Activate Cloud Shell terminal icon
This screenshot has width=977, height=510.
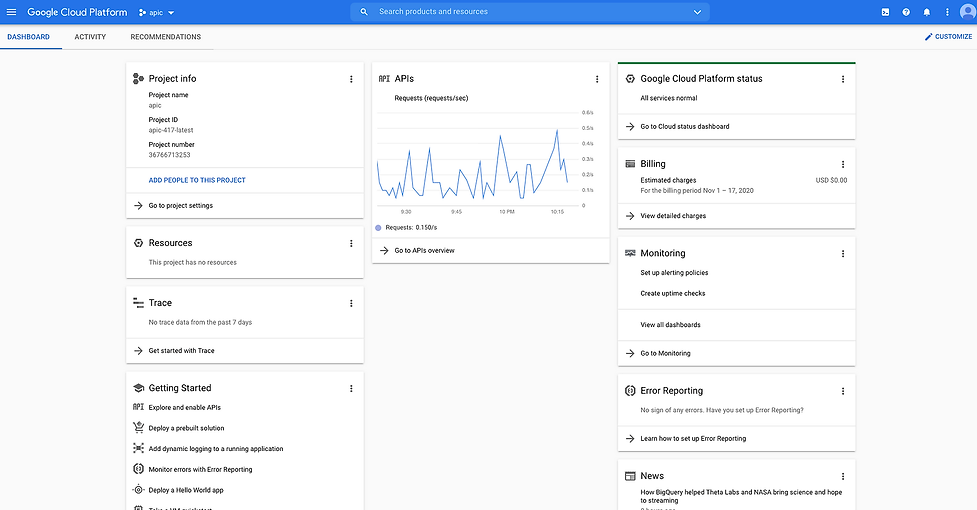(885, 12)
